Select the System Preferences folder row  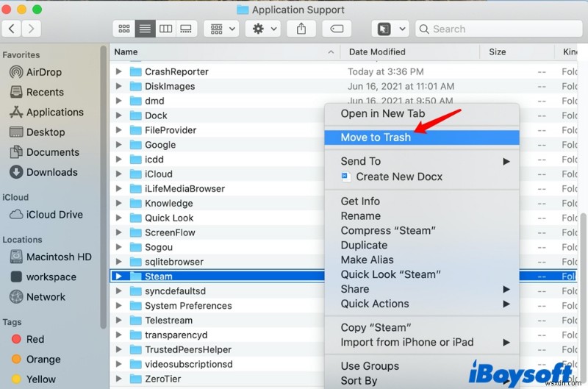point(218,306)
